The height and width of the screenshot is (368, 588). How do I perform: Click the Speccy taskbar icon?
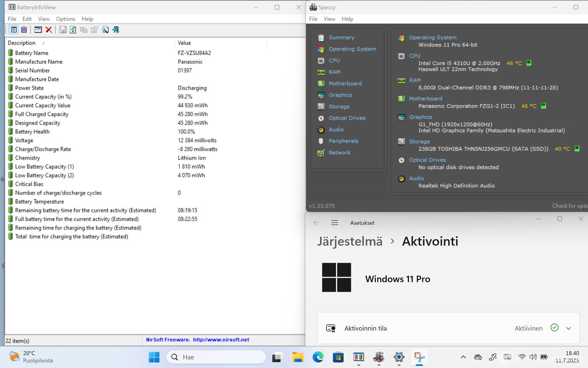(x=379, y=357)
